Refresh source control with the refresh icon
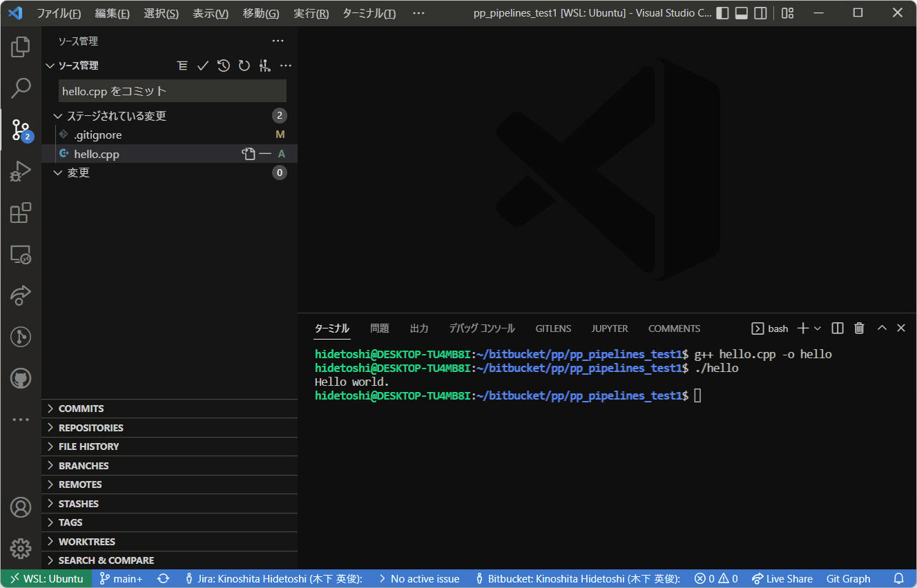Viewport: 917px width, 588px height. tap(244, 66)
